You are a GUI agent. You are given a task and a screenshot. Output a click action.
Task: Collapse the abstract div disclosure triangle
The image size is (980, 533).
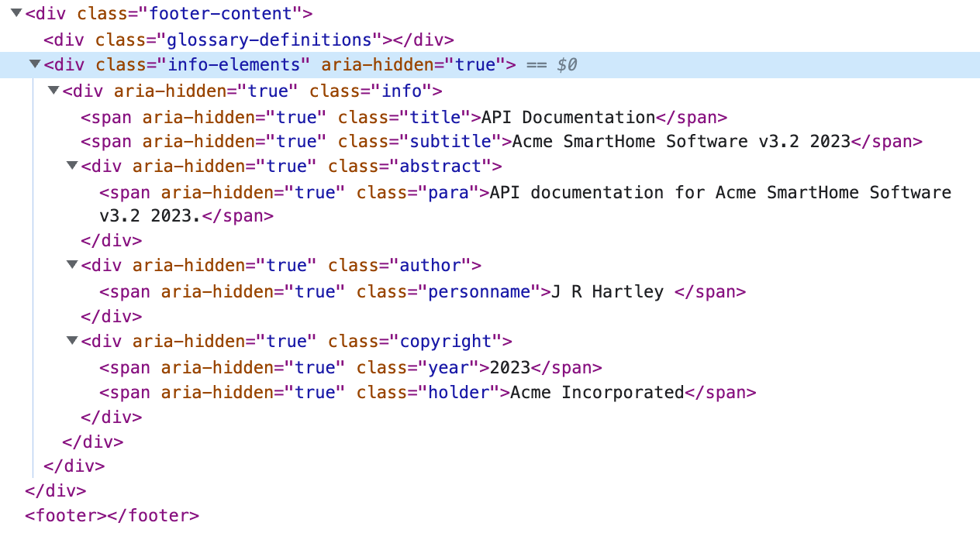(x=71, y=166)
